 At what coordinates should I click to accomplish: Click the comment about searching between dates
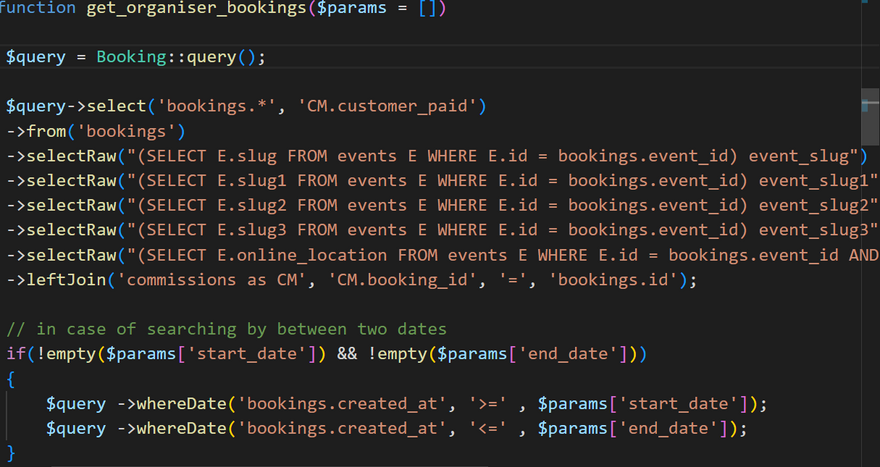tap(226, 329)
